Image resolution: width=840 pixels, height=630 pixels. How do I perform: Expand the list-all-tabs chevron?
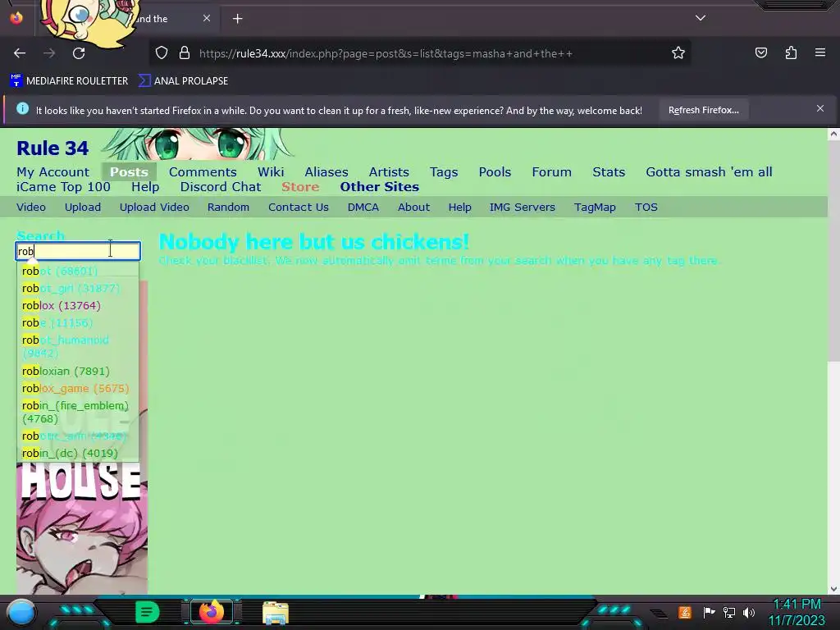click(701, 18)
